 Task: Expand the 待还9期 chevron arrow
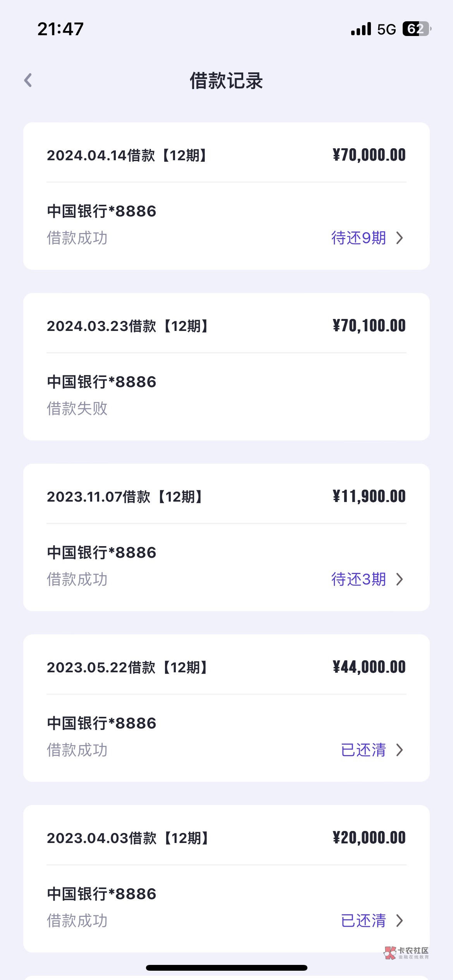[x=400, y=238]
